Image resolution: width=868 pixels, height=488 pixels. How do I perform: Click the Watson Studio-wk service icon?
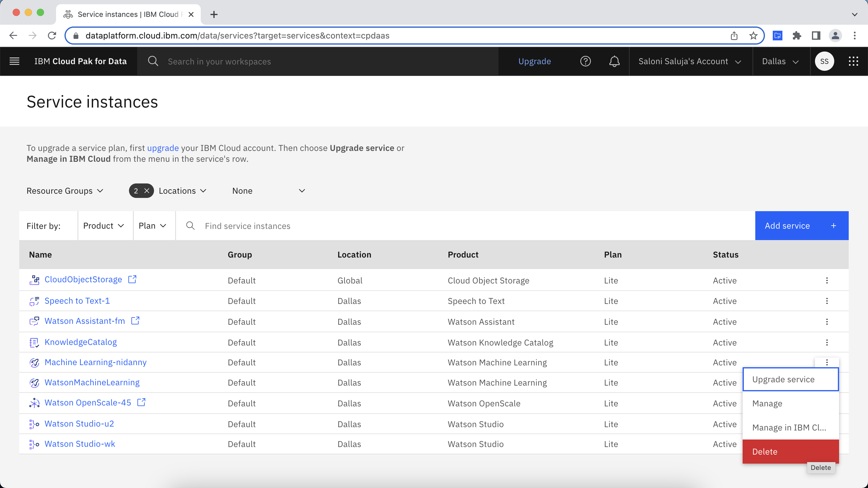click(34, 444)
